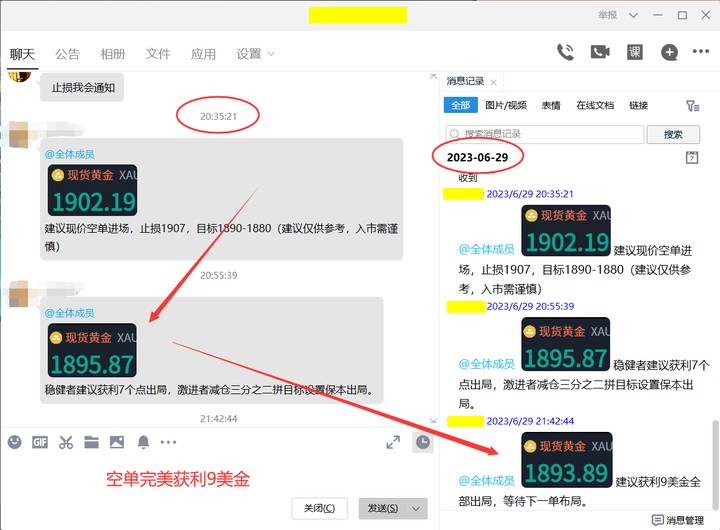The width and height of the screenshot is (720, 530).
Task: Open the 相册 tab
Action: pyautogui.click(x=112, y=54)
